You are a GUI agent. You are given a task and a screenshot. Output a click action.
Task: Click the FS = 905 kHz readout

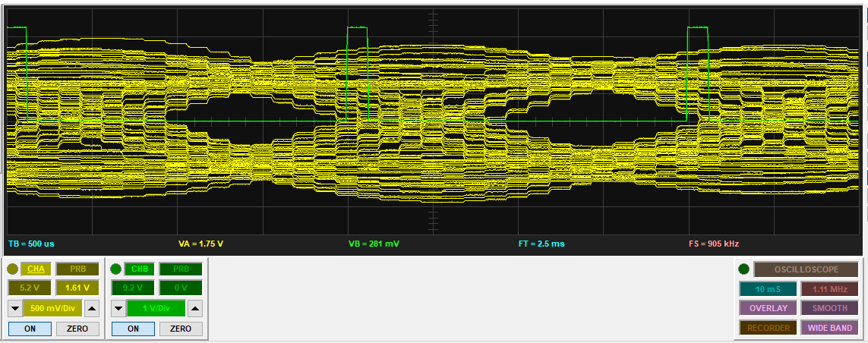[714, 244]
